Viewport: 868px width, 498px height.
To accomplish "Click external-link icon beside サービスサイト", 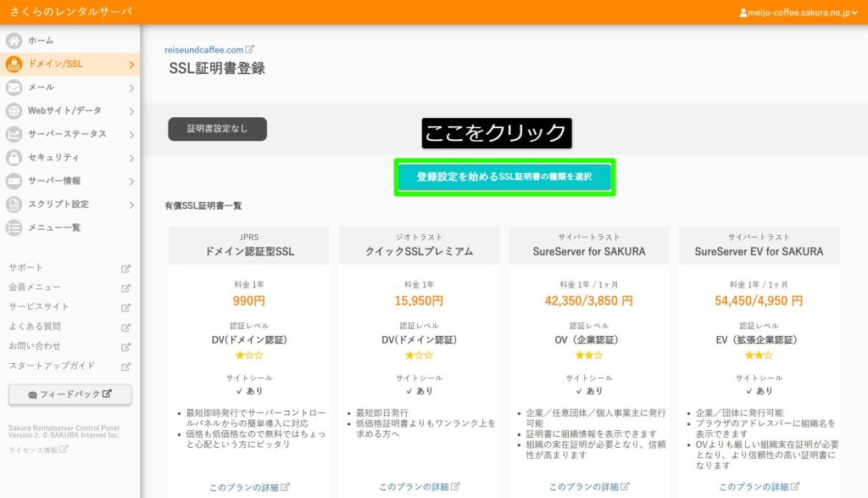I will coord(125,307).
